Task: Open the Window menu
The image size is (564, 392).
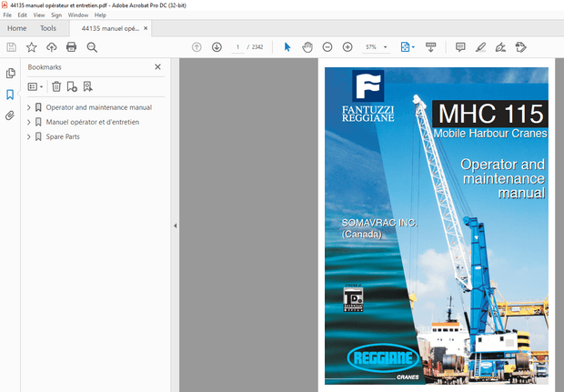Action: click(x=78, y=15)
